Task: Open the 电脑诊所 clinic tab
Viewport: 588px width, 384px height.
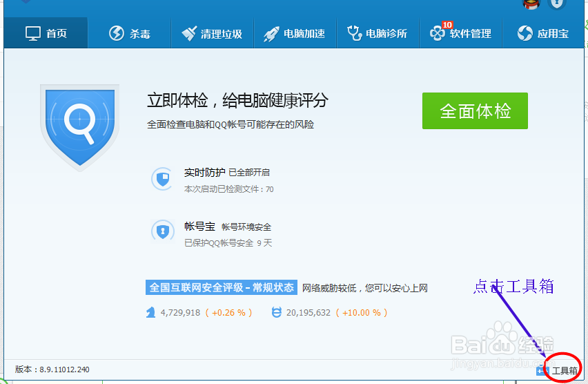Action: click(378, 33)
